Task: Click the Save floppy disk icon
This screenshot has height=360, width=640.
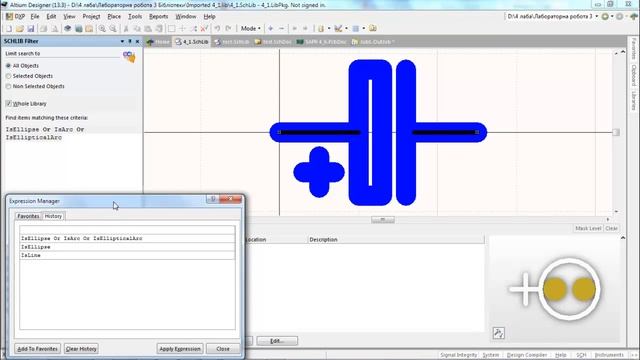Action: pyautogui.click(x=31, y=29)
